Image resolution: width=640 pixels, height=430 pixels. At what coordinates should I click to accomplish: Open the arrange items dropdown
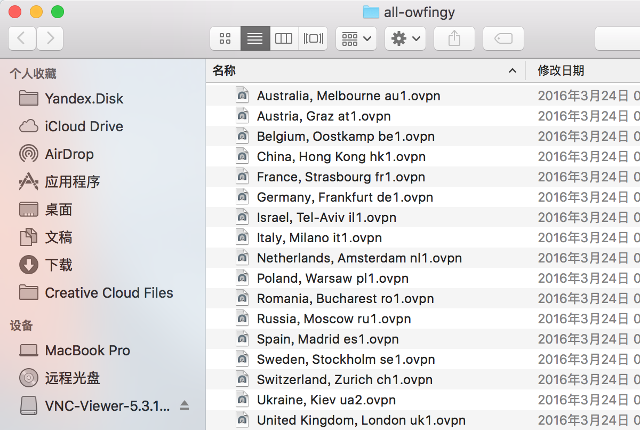click(356, 38)
